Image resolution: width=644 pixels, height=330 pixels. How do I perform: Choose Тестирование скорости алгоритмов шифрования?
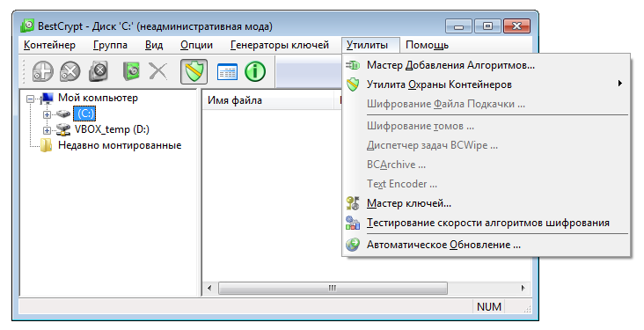click(x=487, y=223)
